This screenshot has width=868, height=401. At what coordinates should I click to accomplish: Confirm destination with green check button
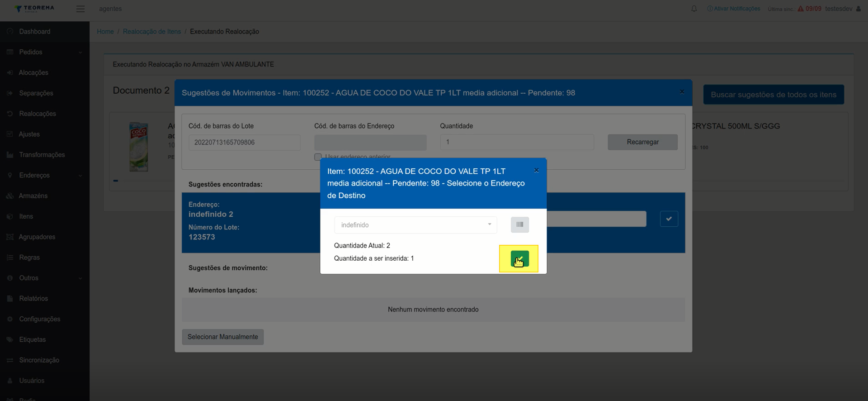(519, 259)
